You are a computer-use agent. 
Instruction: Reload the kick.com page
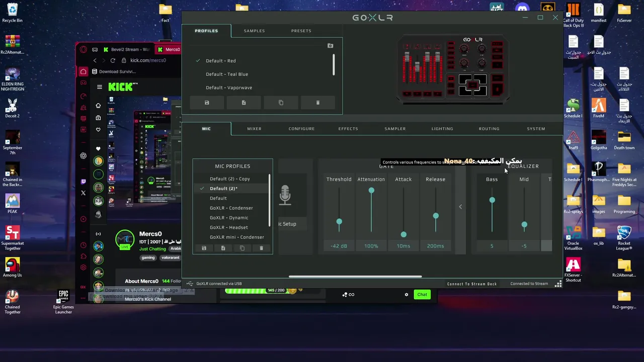(x=113, y=60)
